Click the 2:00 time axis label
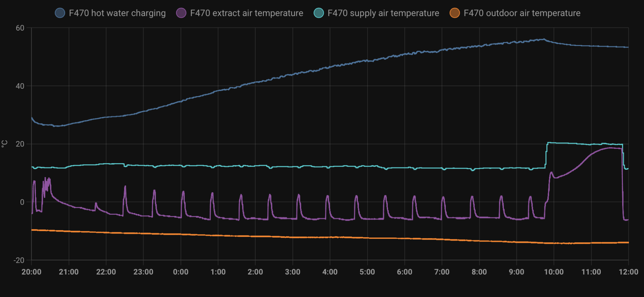The image size is (644, 297). 255,272
